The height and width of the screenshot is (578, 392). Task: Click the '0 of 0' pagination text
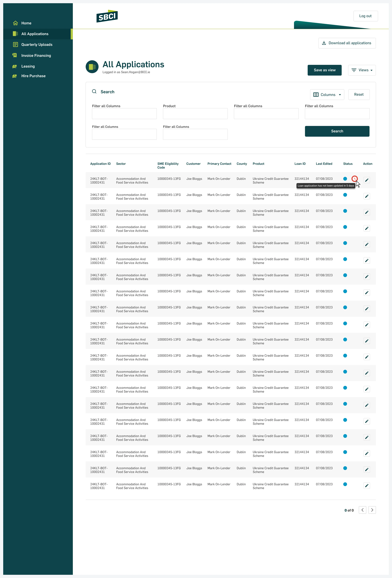349,510
